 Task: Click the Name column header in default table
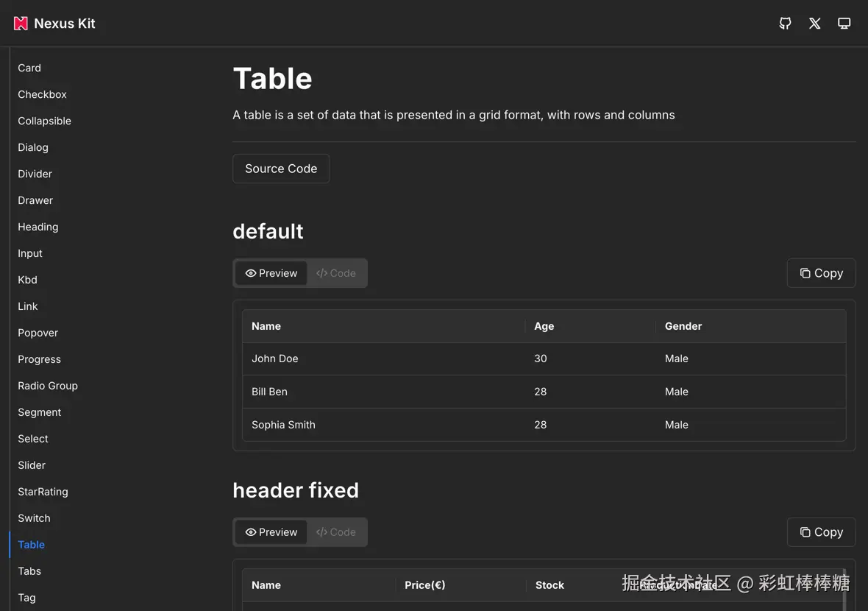point(266,326)
